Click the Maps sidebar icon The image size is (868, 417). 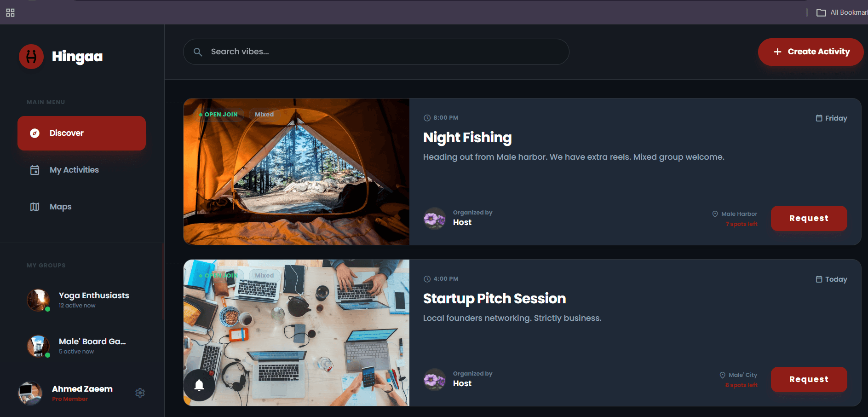pyautogui.click(x=35, y=207)
